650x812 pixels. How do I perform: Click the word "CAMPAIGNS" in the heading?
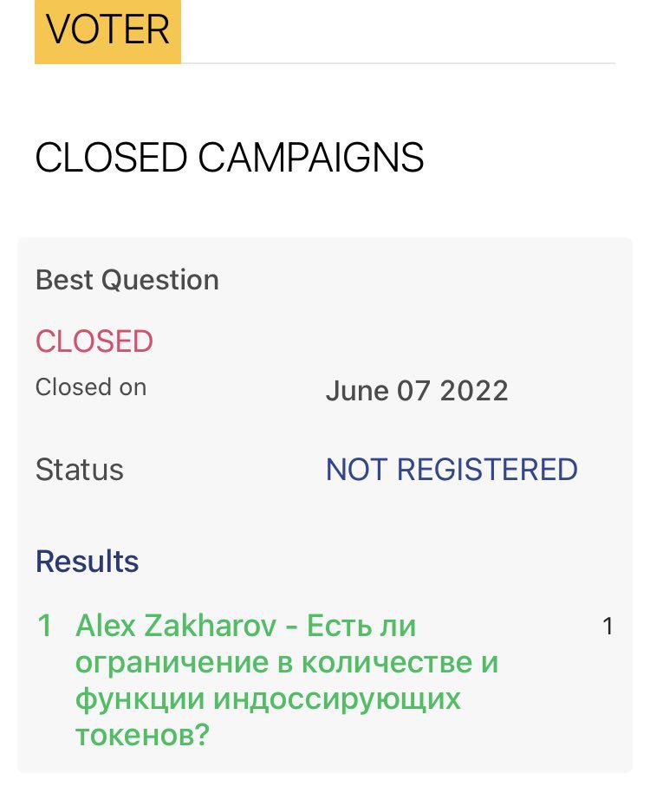pos(311,158)
